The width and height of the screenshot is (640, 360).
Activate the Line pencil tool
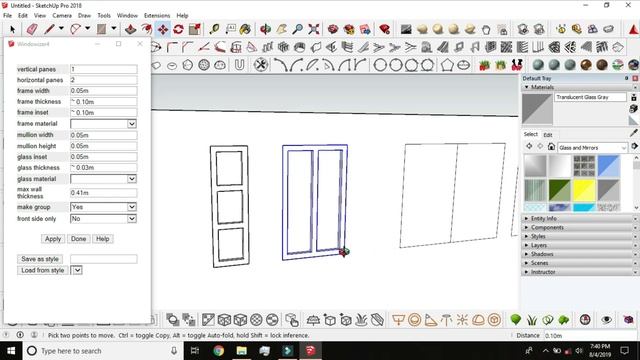coord(49,29)
